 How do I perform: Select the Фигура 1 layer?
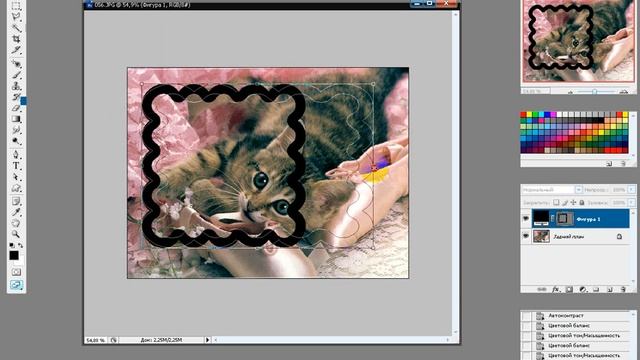point(580,219)
